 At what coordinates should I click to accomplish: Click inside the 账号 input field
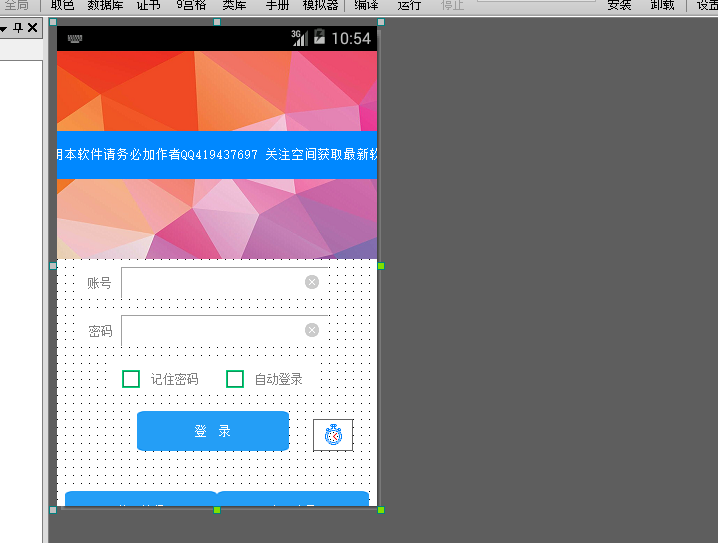click(x=212, y=283)
